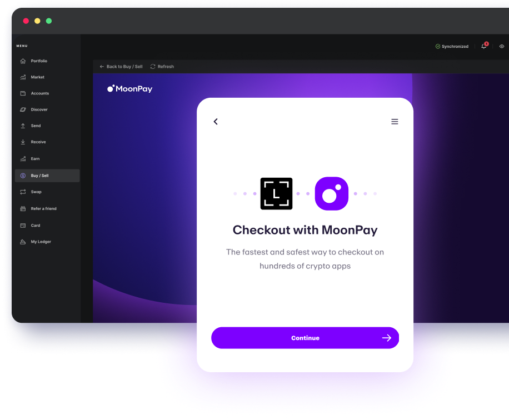Select the My Ledger device icon
The width and height of the screenshot is (509, 420).
(22, 242)
